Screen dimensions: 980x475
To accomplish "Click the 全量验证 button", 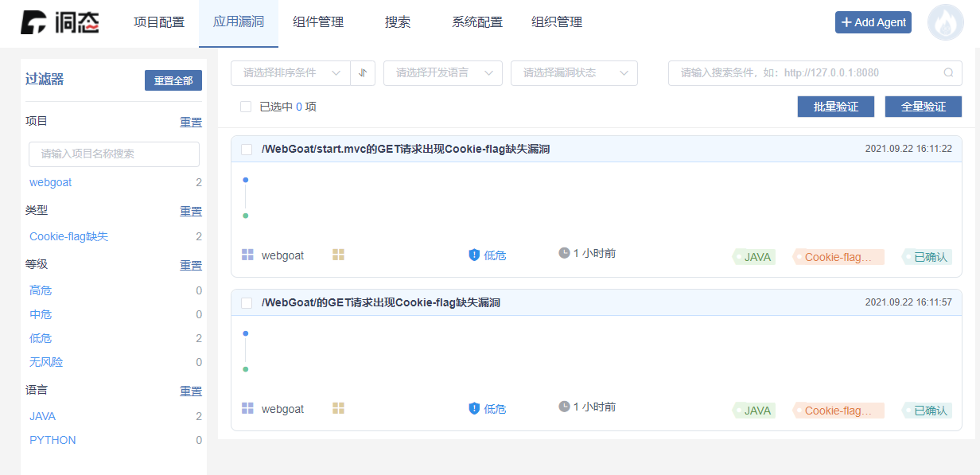I will click(x=923, y=106).
